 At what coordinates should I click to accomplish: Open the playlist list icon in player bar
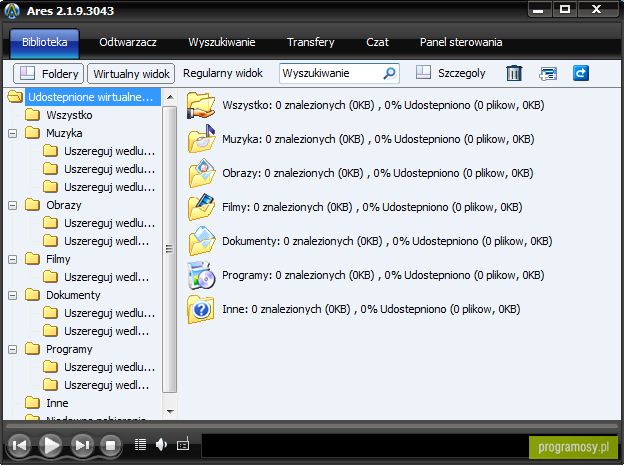point(140,444)
